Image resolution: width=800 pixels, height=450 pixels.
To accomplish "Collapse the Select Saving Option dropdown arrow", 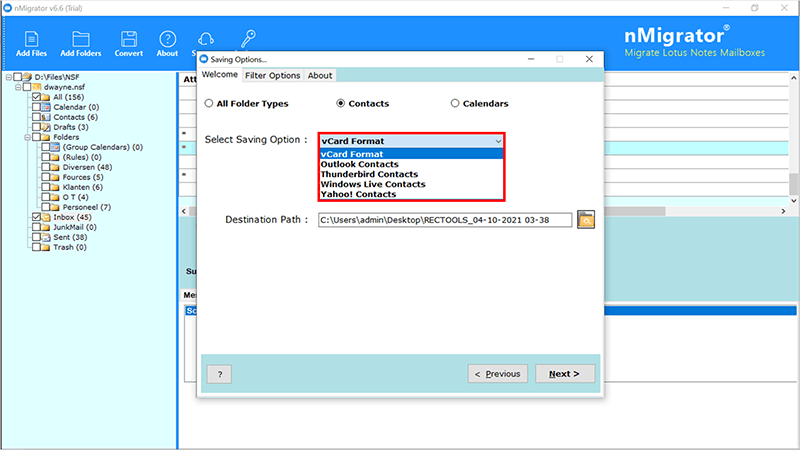I will coord(497,141).
